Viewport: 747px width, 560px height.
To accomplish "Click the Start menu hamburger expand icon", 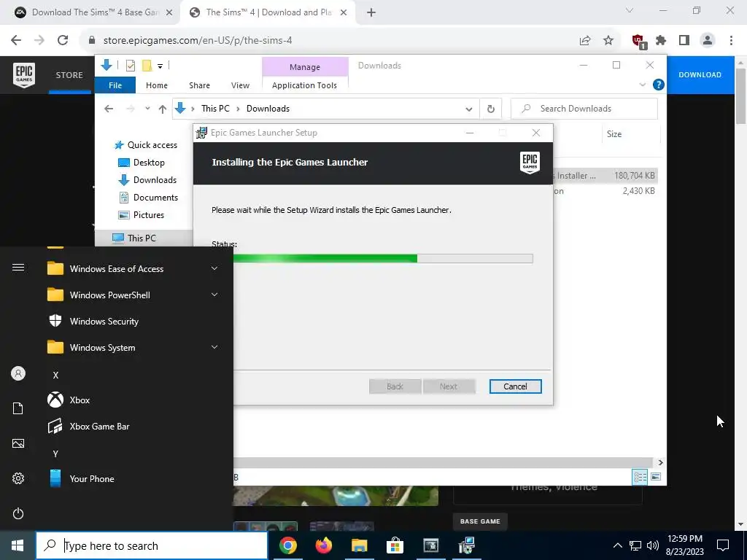I will pyautogui.click(x=18, y=267).
